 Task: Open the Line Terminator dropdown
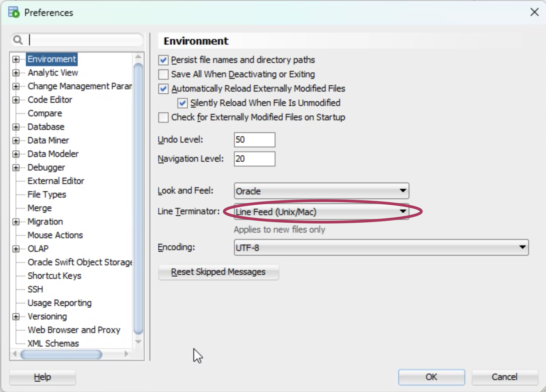(x=321, y=212)
